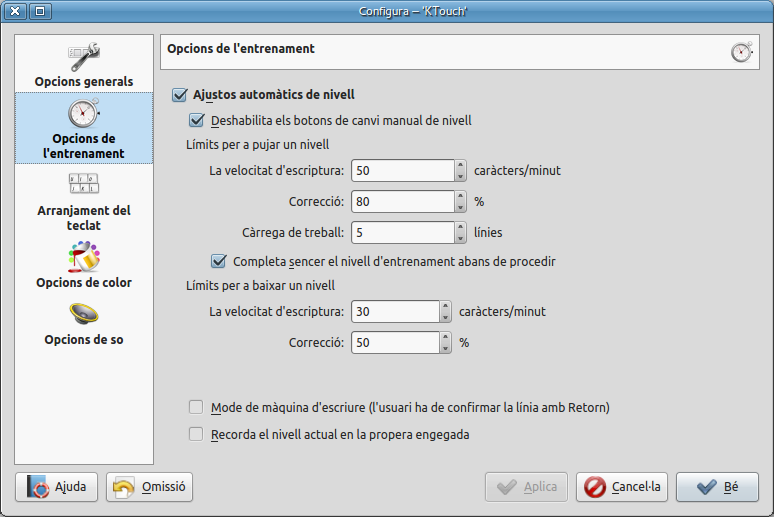Uncheck Deshabilita els botons de canvi manual
Image resolution: width=774 pixels, height=517 pixels.
196,120
